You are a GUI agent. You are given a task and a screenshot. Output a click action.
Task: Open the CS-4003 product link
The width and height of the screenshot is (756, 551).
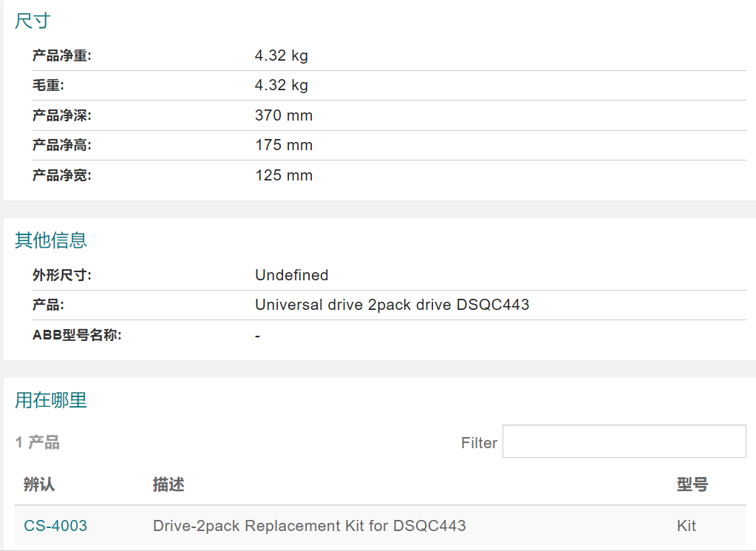[55, 525]
